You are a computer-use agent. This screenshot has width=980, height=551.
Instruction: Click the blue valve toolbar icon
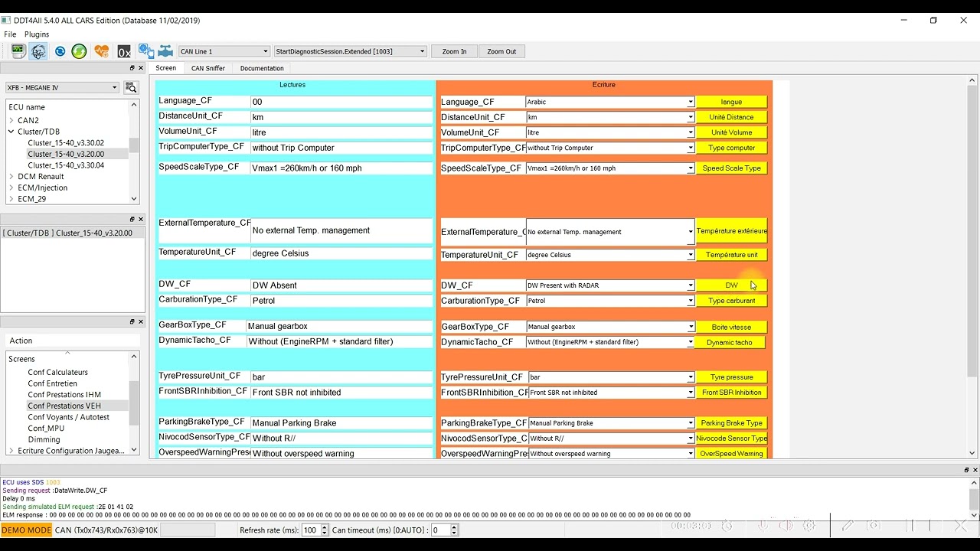(165, 51)
